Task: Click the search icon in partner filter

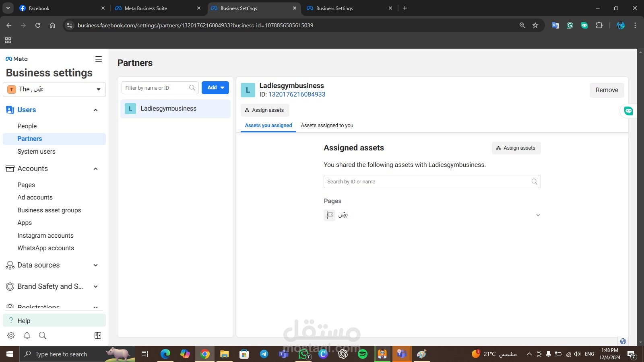Action: click(192, 88)
